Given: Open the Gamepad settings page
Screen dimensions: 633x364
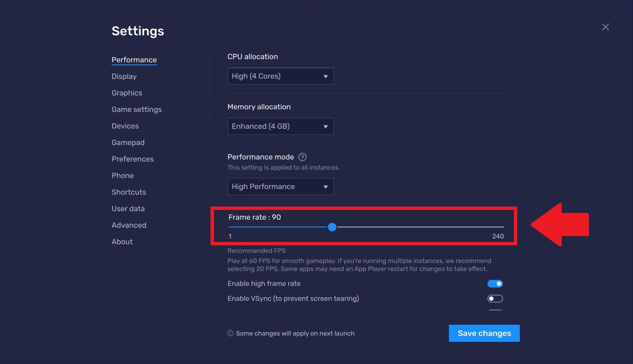Looking at the screenshot, I should 128,142.
